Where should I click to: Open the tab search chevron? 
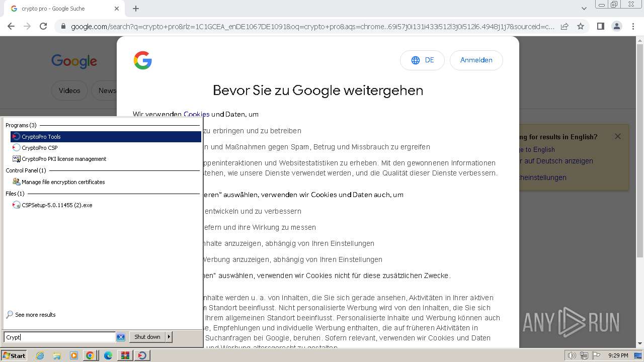click(584, 9)
